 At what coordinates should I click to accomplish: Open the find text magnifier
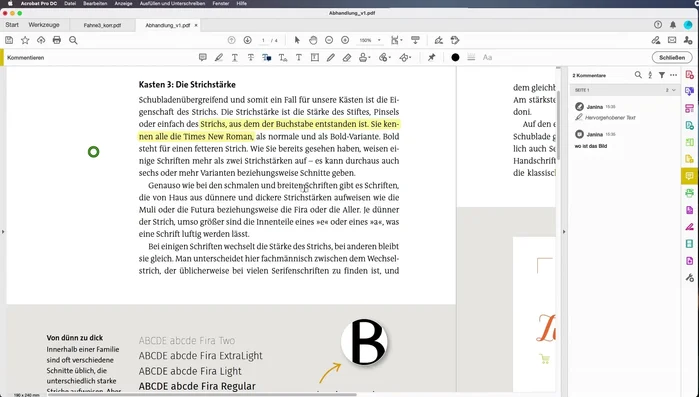[73, 40]
